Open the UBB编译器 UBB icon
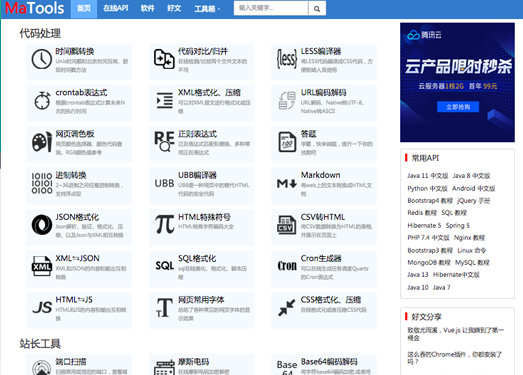Image resolution: width=523 pixels, height=375 pixels. click(164, 183)
